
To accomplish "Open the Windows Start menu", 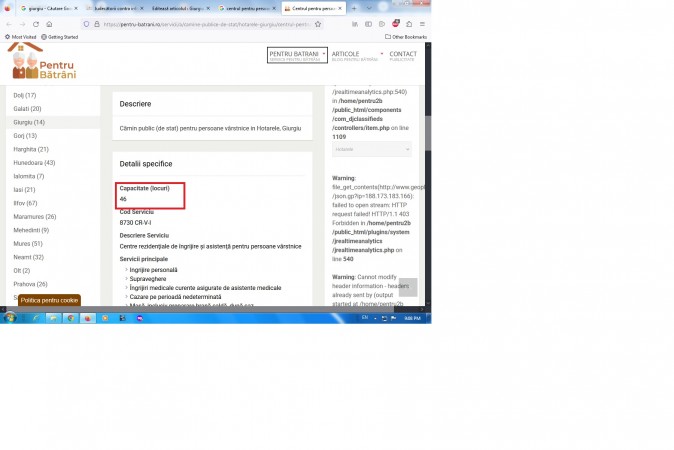I will pos(10,317).
